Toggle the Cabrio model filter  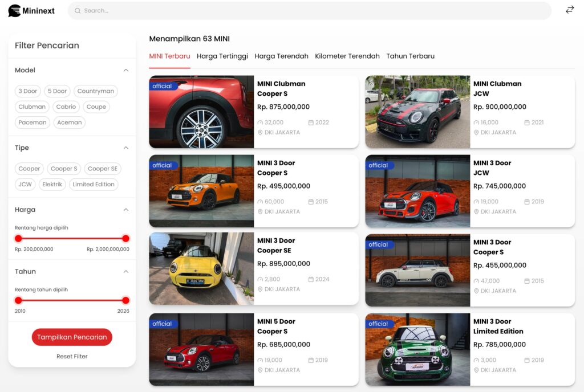point(66,107)
